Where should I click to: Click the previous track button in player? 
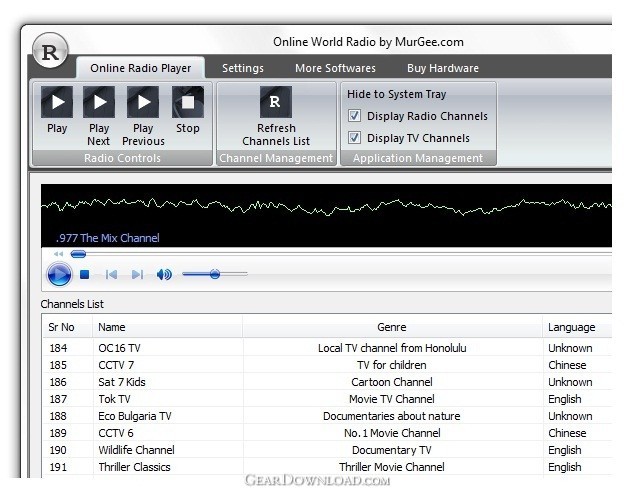[x=111, y=275]
